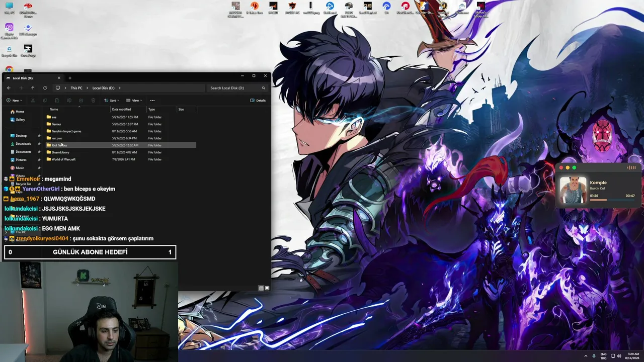Viewport: 644px width, 362px height.
Task: Select the Riot Games folder
Action: pos(121,145)
